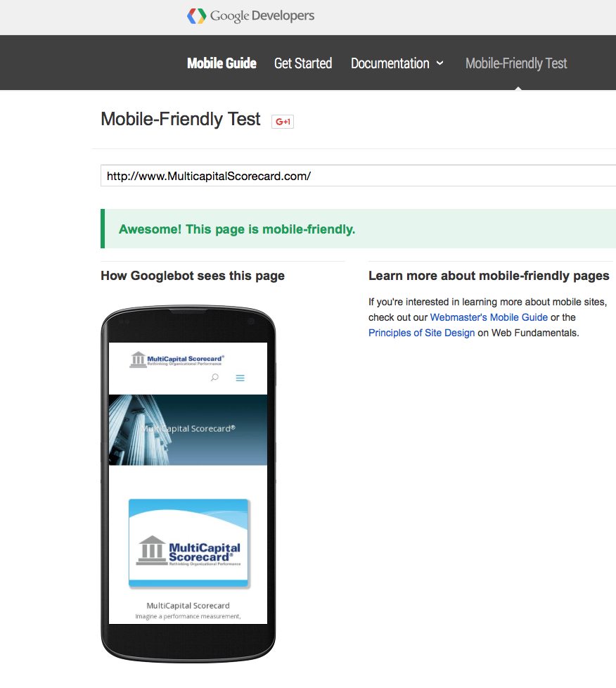Click the Google Developers text wordmark
Image resolution: width=616 pixels, height=688 pixels.
pos(262,15)
